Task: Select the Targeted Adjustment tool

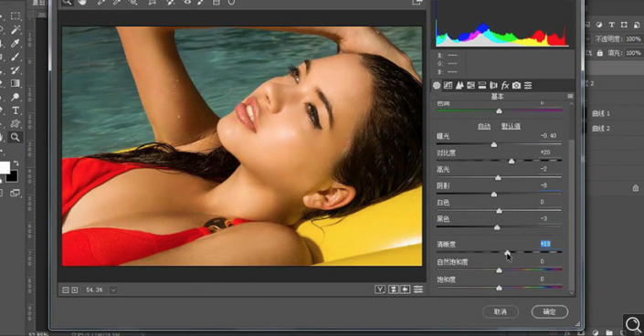Action: point(133,2)
